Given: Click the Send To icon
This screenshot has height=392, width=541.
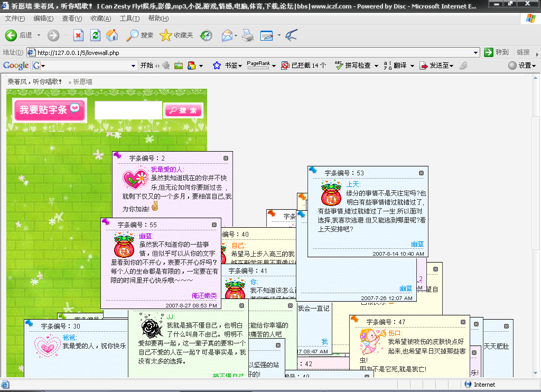Looking at the screenshot, I should tap(423, 65).
